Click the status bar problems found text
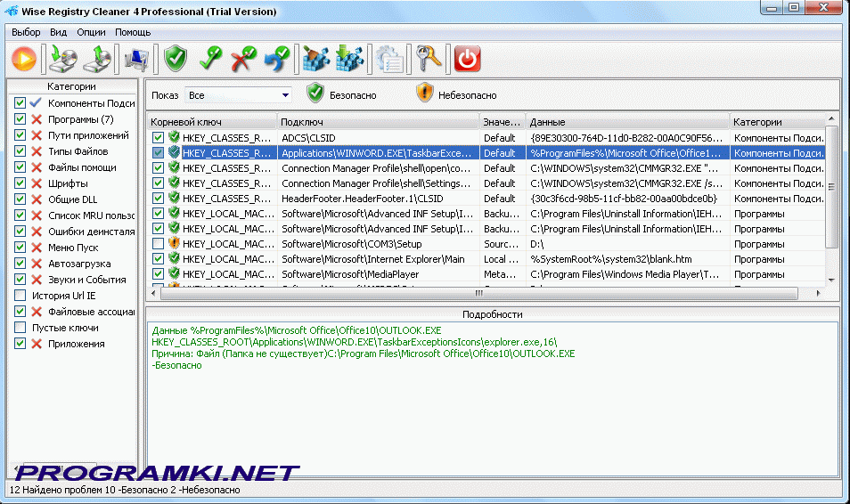 click(x=125, y=490)
